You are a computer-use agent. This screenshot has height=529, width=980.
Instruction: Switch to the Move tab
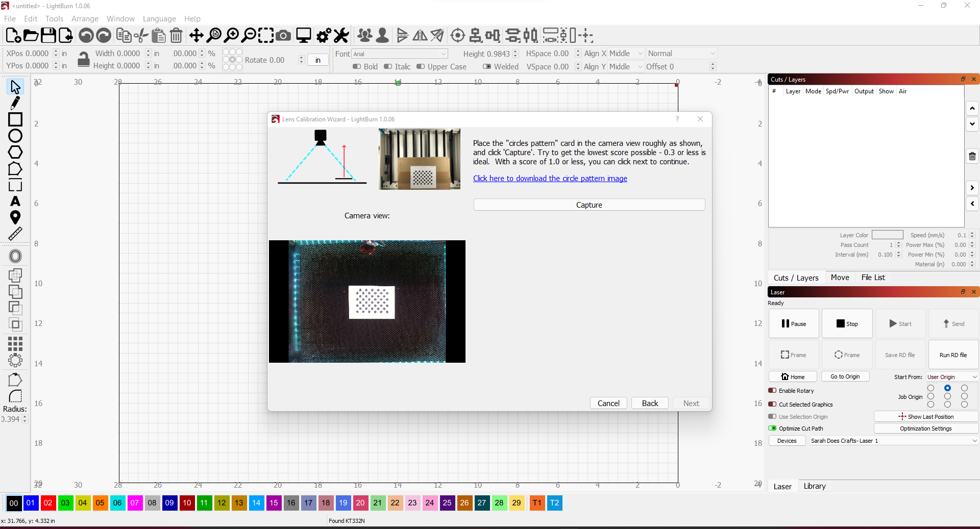point(840,278)
